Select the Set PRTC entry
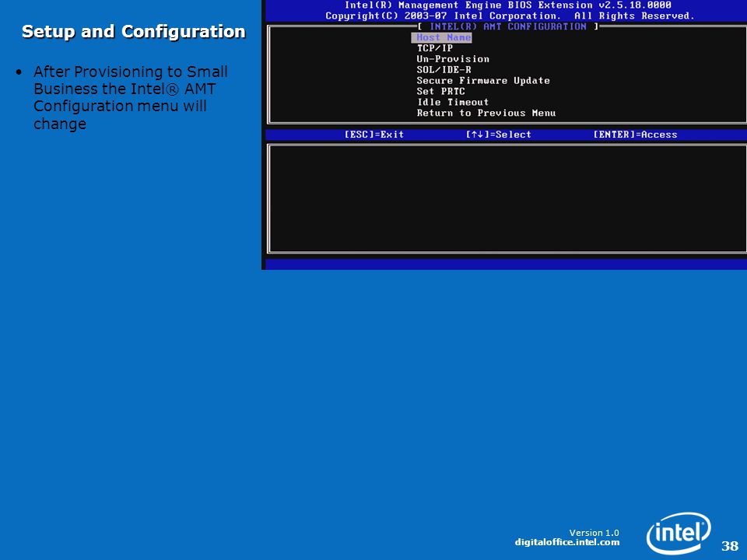The width and height of the screenshot is (747, 560). pos(440,92)
